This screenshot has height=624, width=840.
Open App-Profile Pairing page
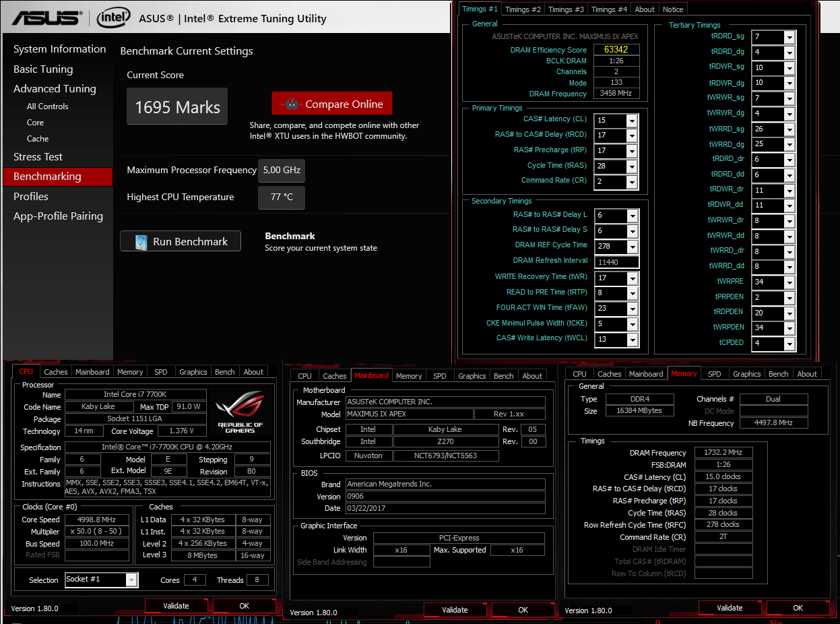tap(58, 216)
